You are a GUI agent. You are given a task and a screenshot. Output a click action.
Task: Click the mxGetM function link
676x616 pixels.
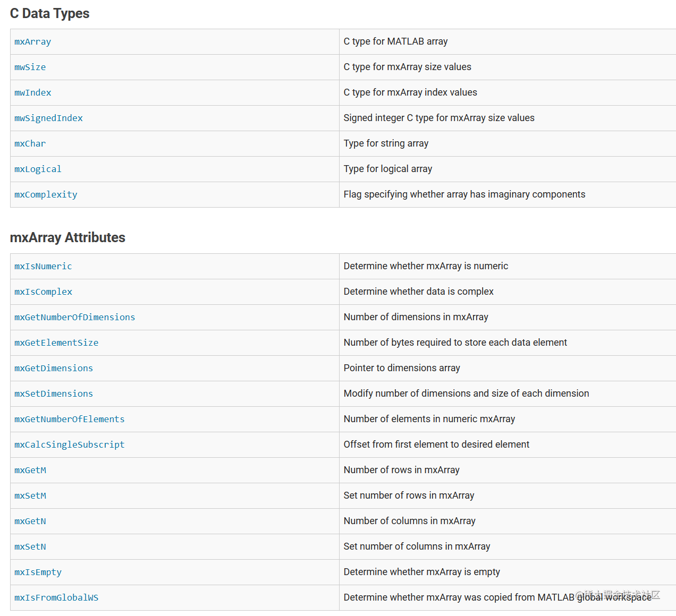point(30,470)
